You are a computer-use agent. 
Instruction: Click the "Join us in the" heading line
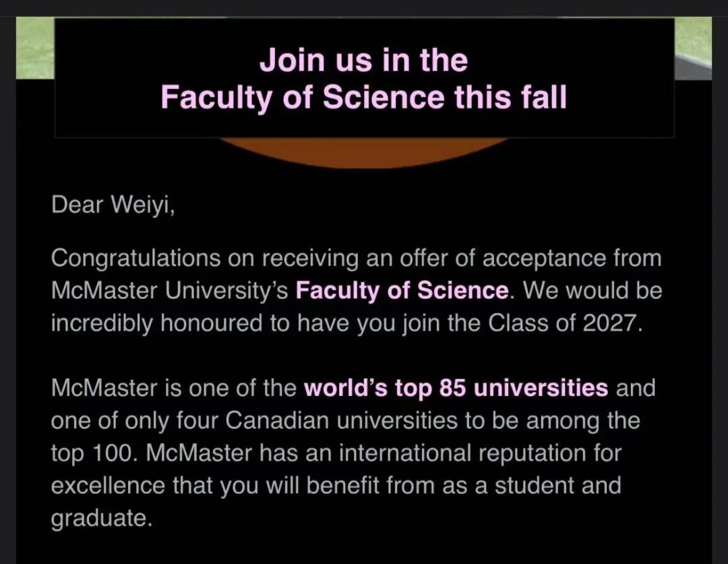(363, 60)
